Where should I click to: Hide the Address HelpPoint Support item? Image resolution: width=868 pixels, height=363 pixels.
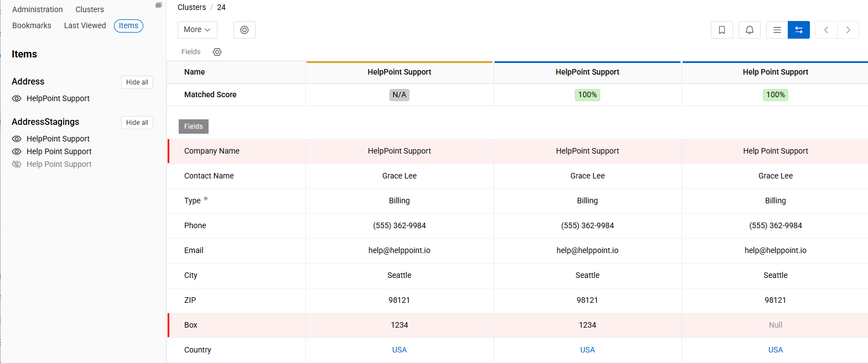[x=17, y=98]
